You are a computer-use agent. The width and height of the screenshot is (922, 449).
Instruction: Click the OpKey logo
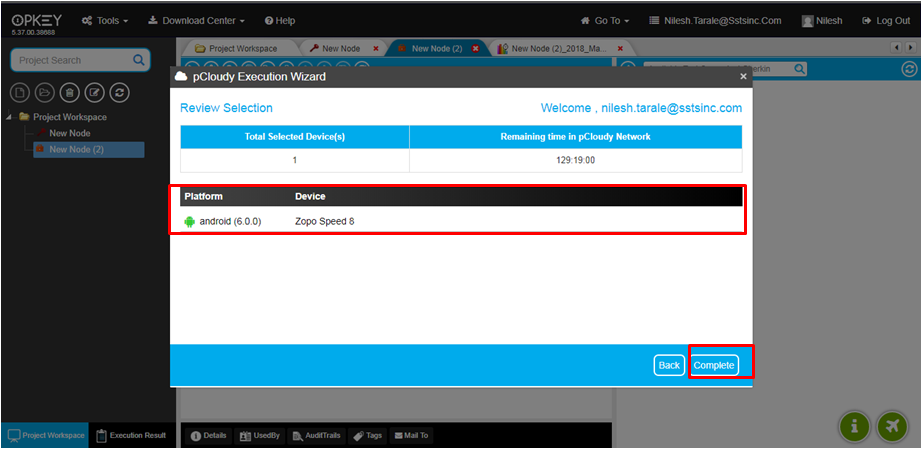coord(36,22)
